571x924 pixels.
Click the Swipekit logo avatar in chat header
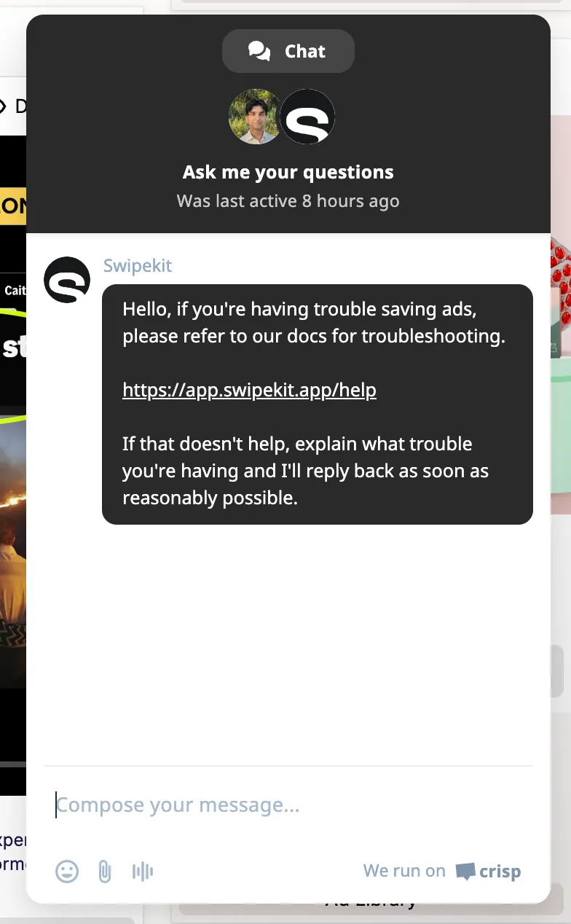pyautogui.click(x=307, y=117)
